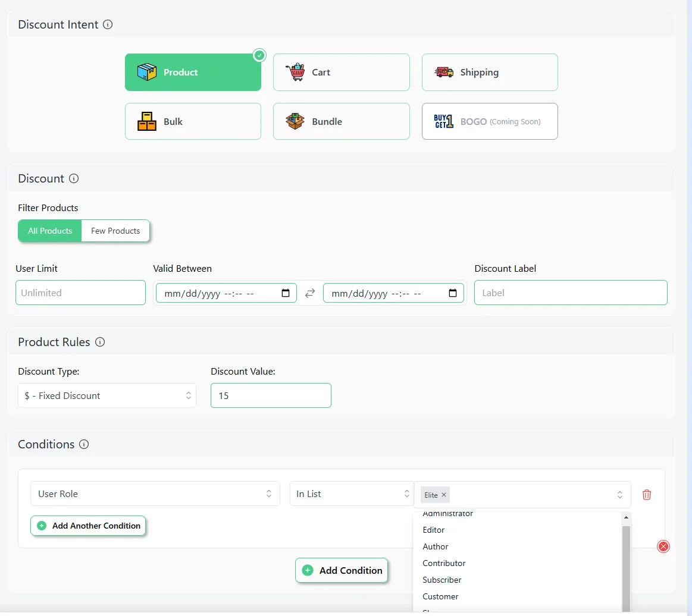Select Customer from the role list
692x616 pixels.
tap(440, 596)
